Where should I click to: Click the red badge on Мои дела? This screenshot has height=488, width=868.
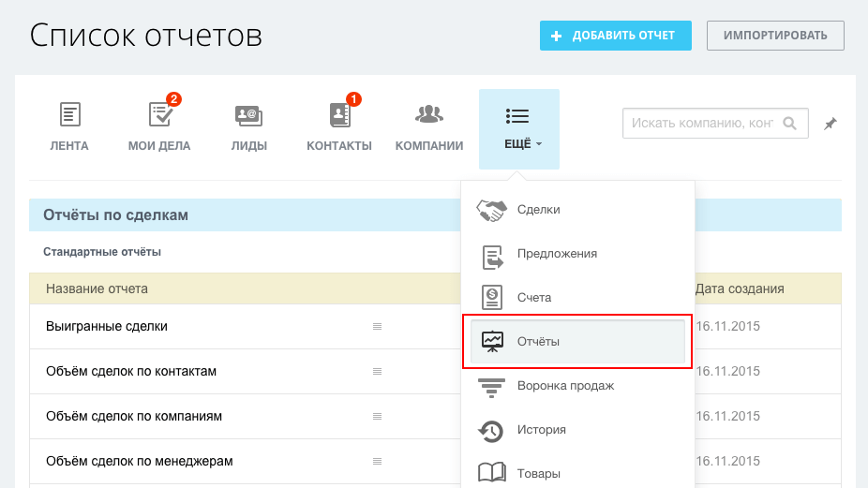pos(173,99)
